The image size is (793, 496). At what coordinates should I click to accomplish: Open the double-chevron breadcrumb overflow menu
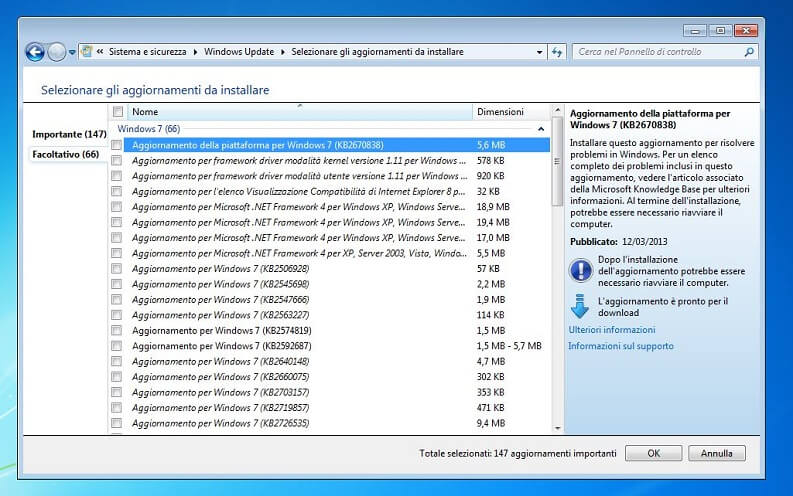100,52
